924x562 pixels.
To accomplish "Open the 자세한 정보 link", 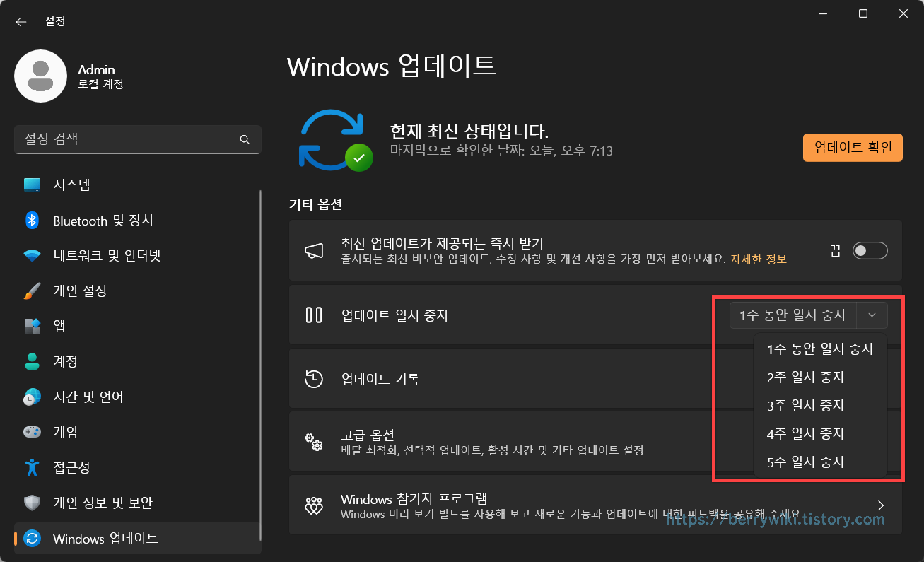I will tap(759, 259).
